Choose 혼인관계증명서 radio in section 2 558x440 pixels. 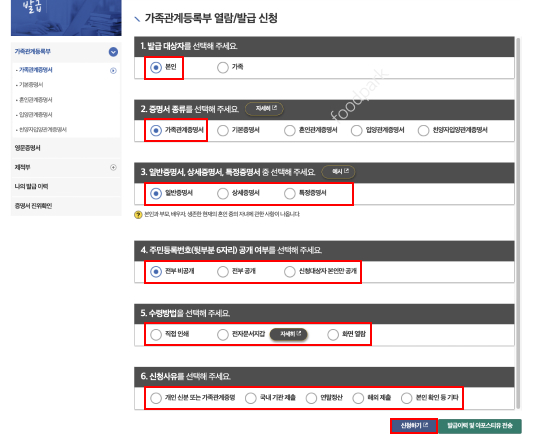(290, 131)
